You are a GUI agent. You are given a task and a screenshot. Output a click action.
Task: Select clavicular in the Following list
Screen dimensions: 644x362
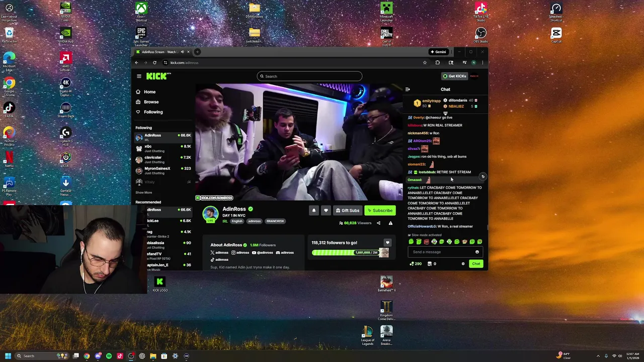pyautogui.click(x=163, y=159)
